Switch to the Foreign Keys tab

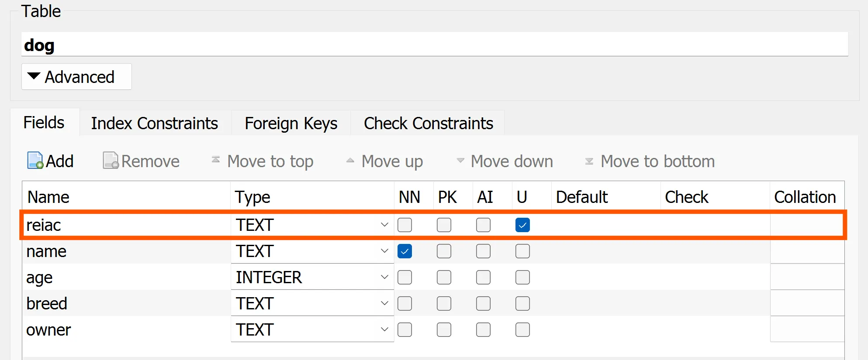pyautogui.click(x=291, y=123)
